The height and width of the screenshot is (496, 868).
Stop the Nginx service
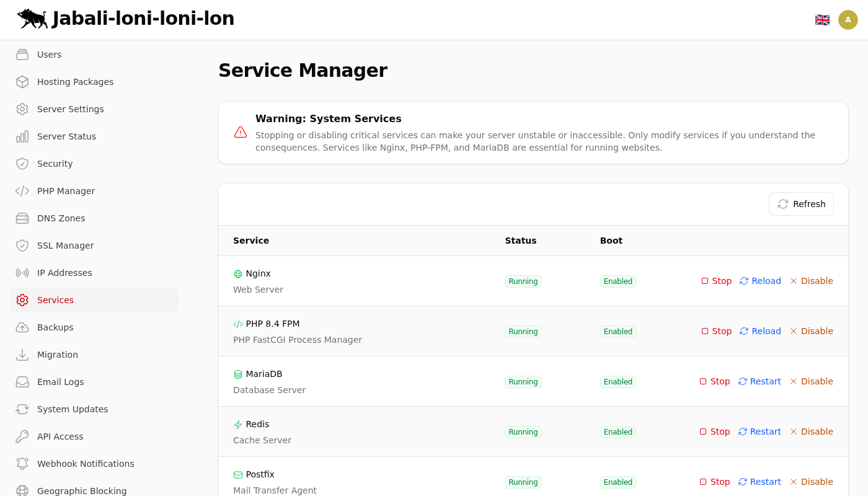click(x=716, y=281)
